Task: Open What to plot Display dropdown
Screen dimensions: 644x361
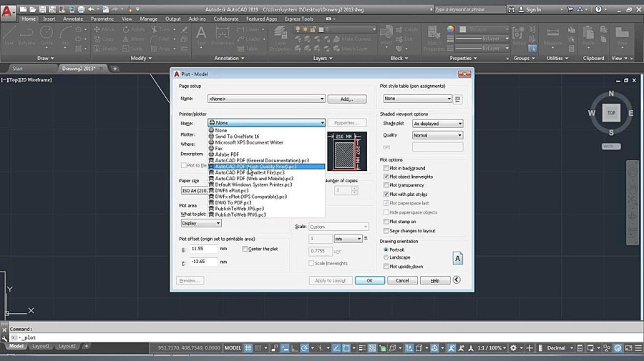Action: click(x=201, y=223)
